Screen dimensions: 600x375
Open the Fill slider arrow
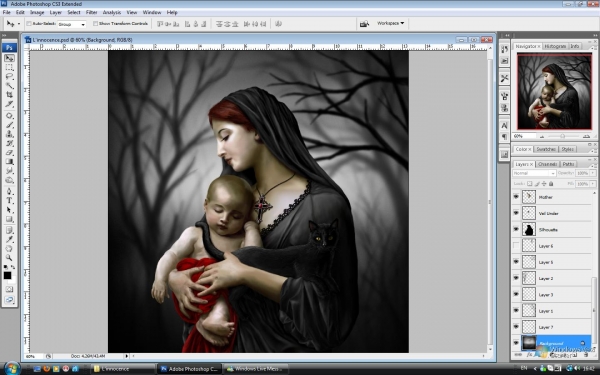(593, 184)
